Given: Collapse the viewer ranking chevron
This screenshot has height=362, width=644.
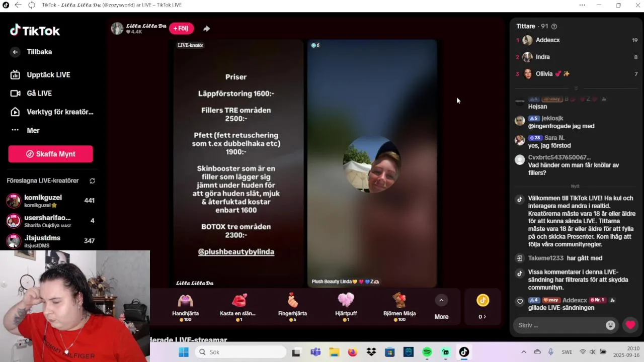Looking at the screenshot, I should (576, 88).
